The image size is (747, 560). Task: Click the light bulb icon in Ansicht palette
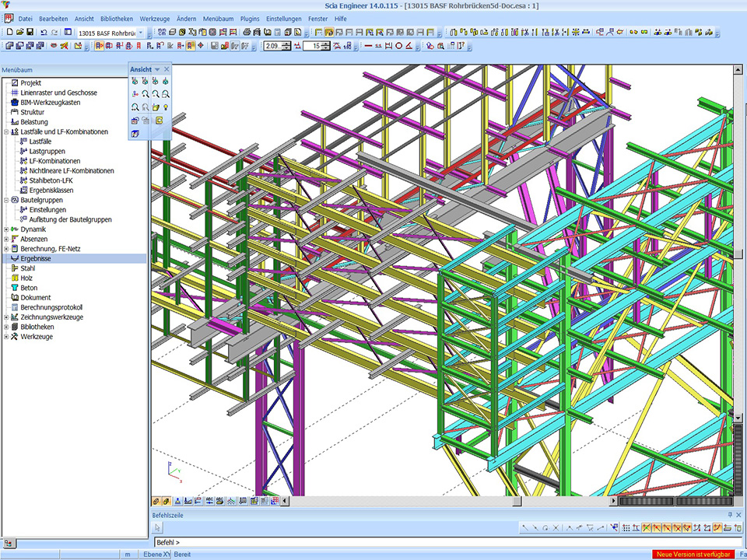[166, 107]
